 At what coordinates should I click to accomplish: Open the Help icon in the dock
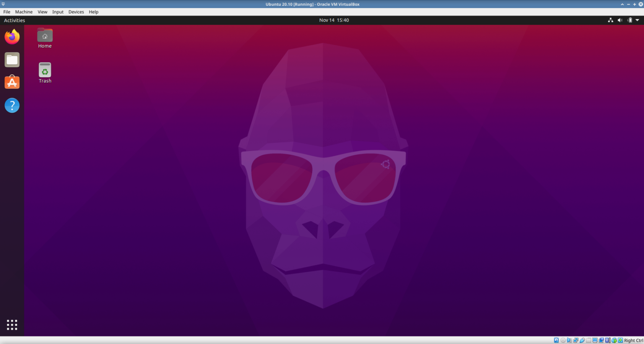(x=12, y=105)
